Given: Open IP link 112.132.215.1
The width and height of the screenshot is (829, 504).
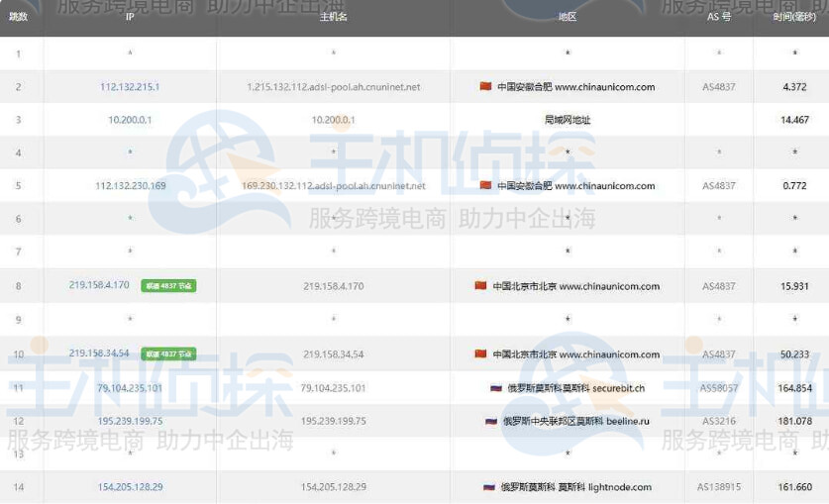Looking at the screenshot, I should coord(130,87).
